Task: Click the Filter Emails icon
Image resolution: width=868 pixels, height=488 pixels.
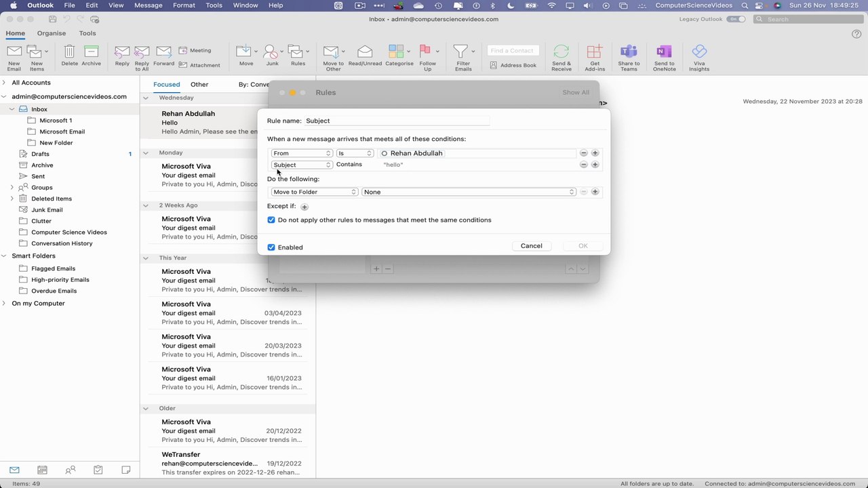Action: [x=460, y=52]
